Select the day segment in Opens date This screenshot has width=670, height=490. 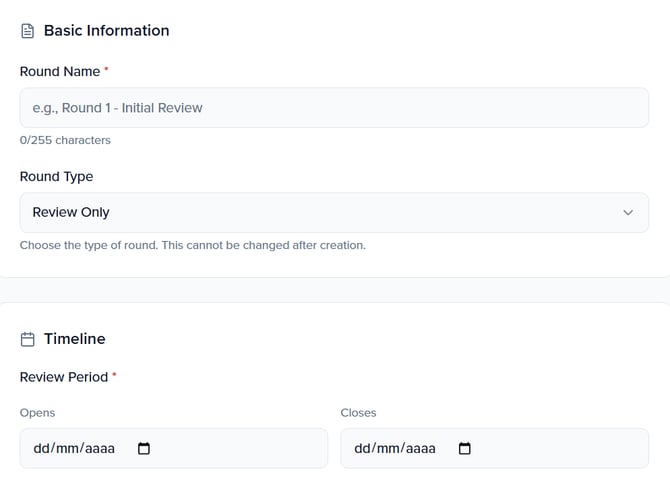coord(42,449)
